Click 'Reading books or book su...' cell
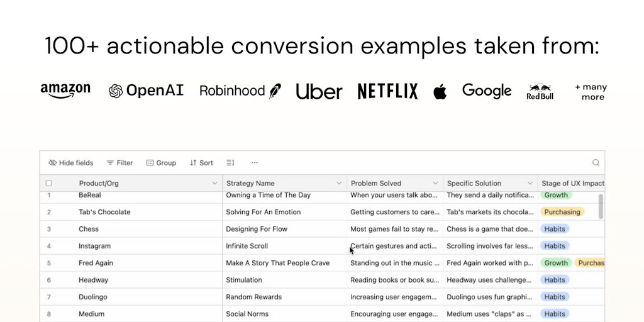Image resolution: width=644 pixels, height=322 pixels. tap(395, 280)
